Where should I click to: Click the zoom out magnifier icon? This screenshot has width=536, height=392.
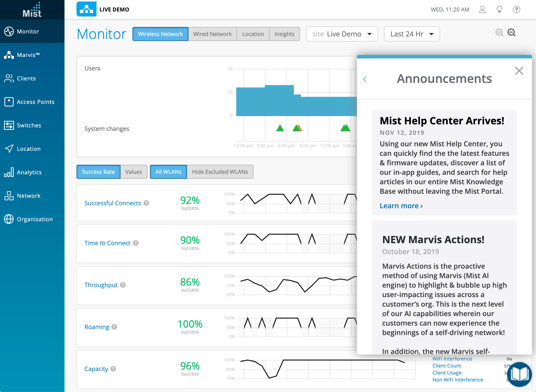coord(511,33)
